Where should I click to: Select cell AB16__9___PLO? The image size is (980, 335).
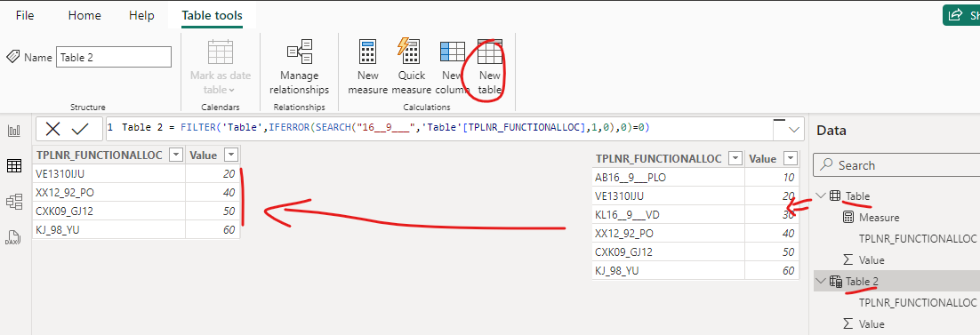pos(669,178)
